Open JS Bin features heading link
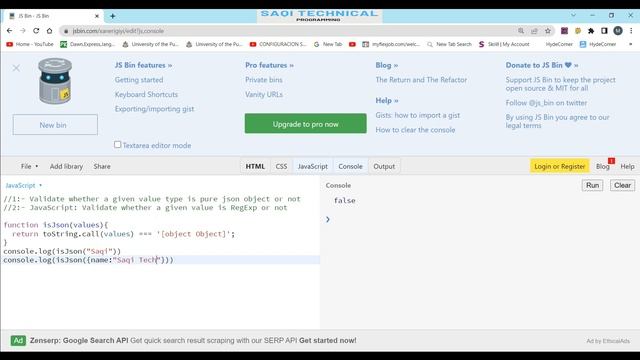640x360 pixels. (143, 65)
